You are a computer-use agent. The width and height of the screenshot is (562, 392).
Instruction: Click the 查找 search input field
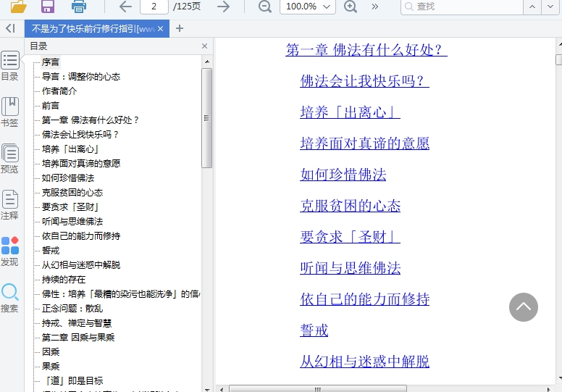coord(462,7)
